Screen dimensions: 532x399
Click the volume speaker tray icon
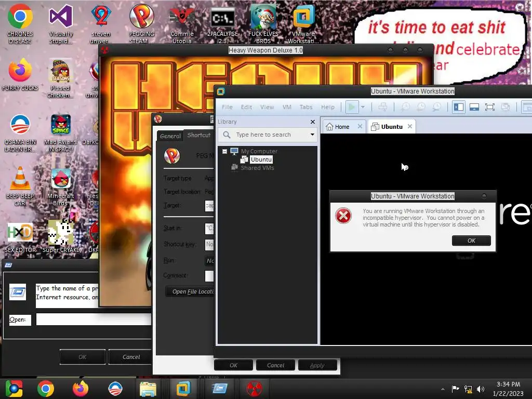[x=481, y=389]
